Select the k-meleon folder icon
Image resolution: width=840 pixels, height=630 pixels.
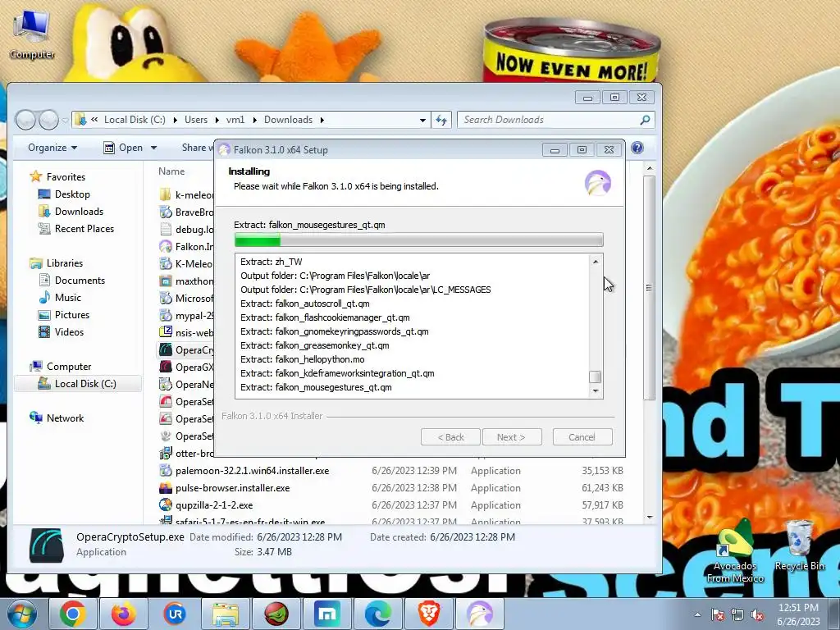(166, 195)
